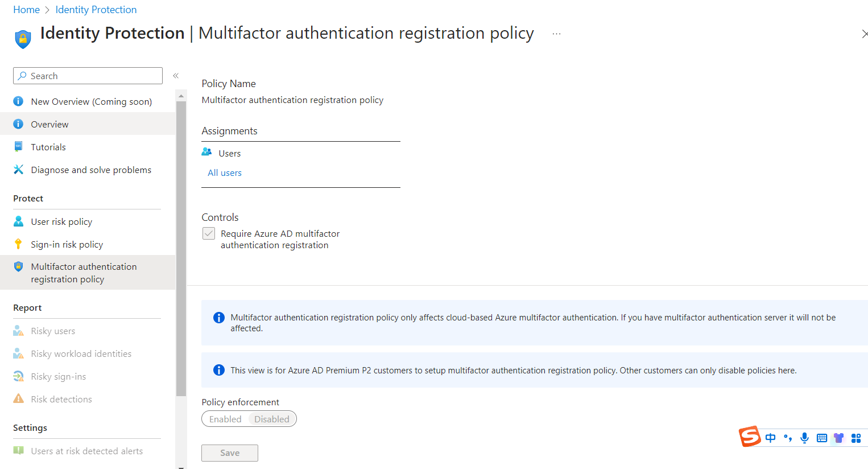Click the info icon in Premium P2 notice
This screenshot has height=469, width=868.
click(218, 370)
